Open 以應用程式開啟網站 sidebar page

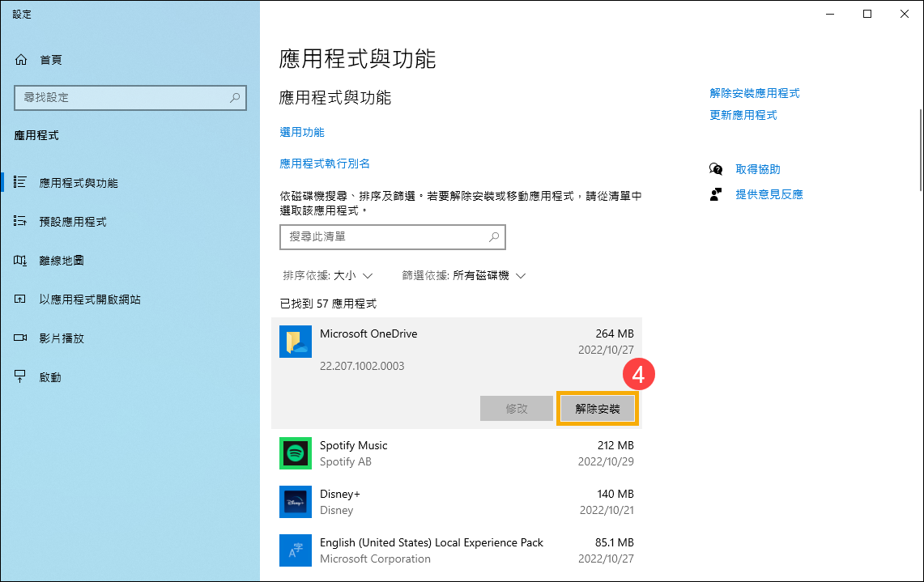pos(130,299)
